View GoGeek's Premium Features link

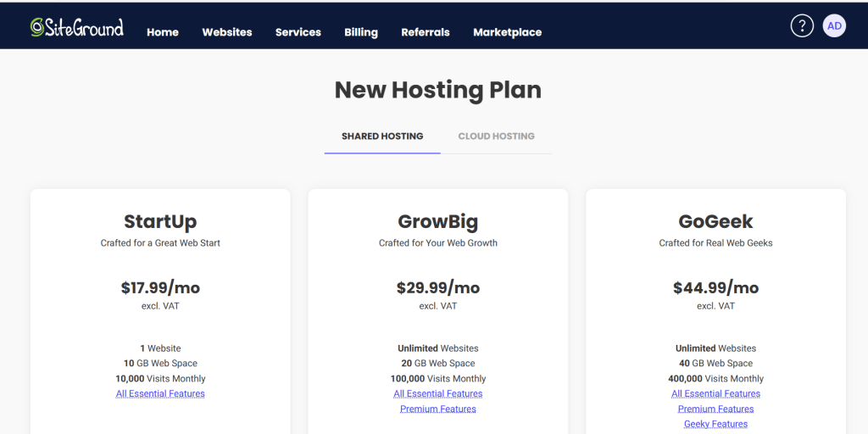pos(715,409)
